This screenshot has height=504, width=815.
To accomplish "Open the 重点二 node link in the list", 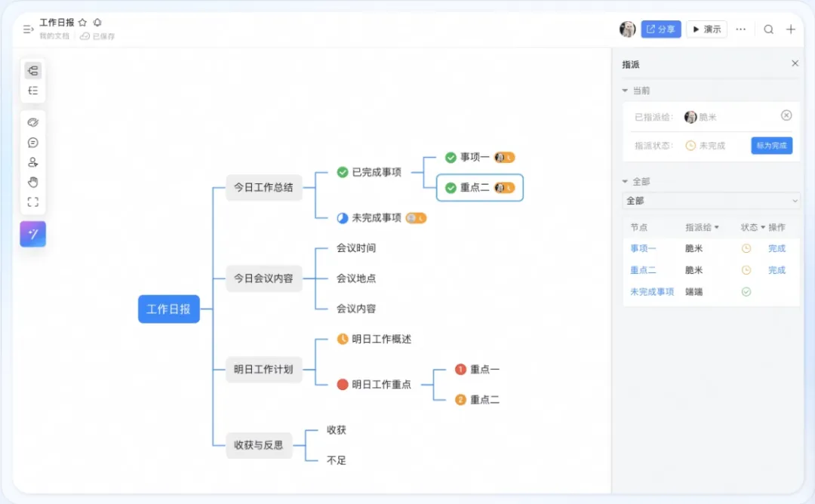I will click(643, 270).
